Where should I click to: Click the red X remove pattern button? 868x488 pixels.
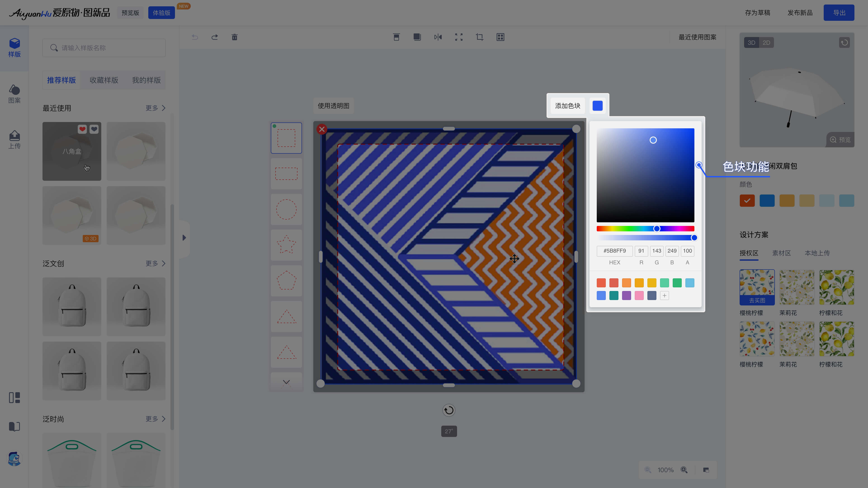(x=322, y=129)
